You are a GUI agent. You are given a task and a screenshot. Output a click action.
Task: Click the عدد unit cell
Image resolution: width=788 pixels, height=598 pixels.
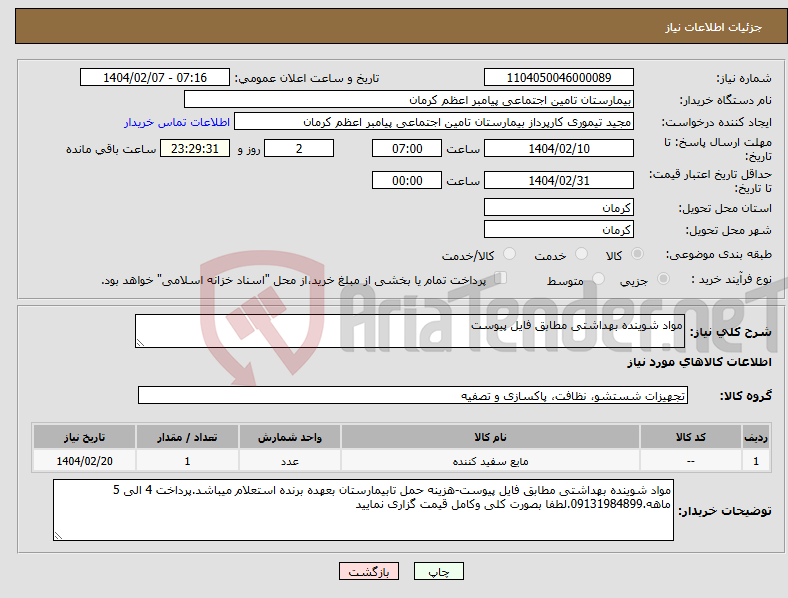coord(290,461)
